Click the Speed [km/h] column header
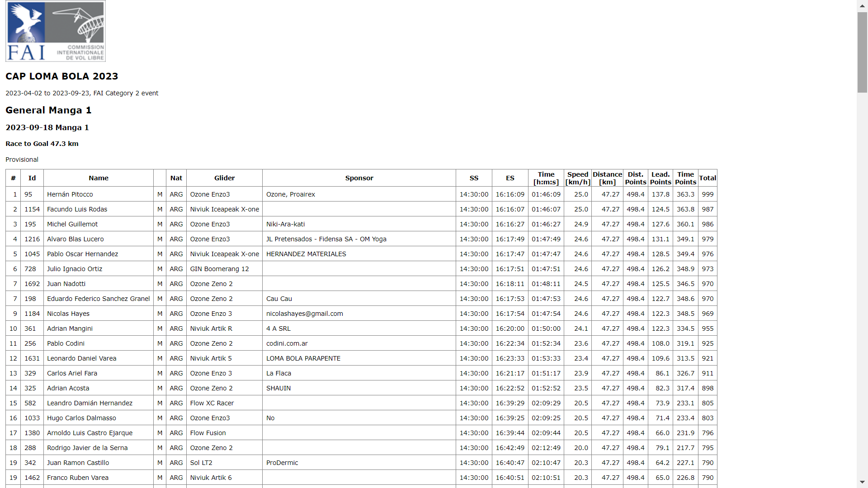 pos(578,178)
